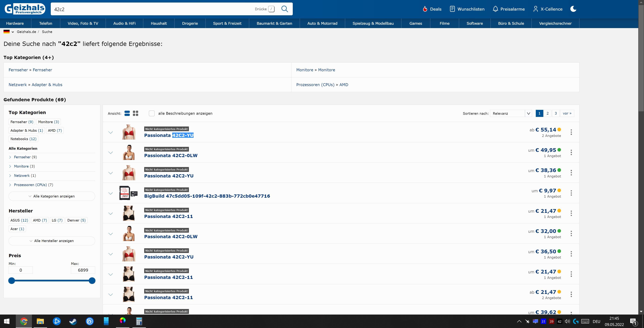
Task: Open options menu for €32,00 product
Action: 571,233
